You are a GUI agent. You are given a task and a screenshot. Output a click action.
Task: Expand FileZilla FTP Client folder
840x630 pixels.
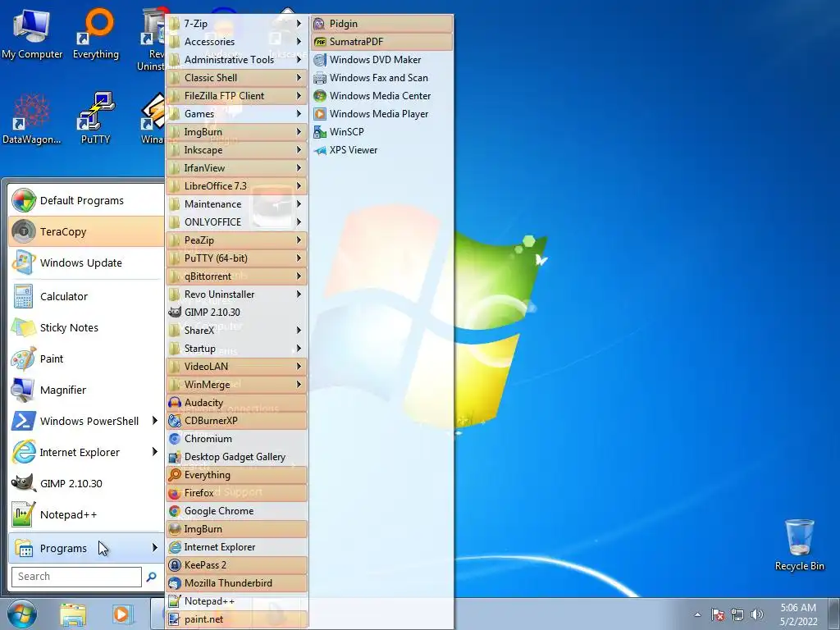[237, 96]
